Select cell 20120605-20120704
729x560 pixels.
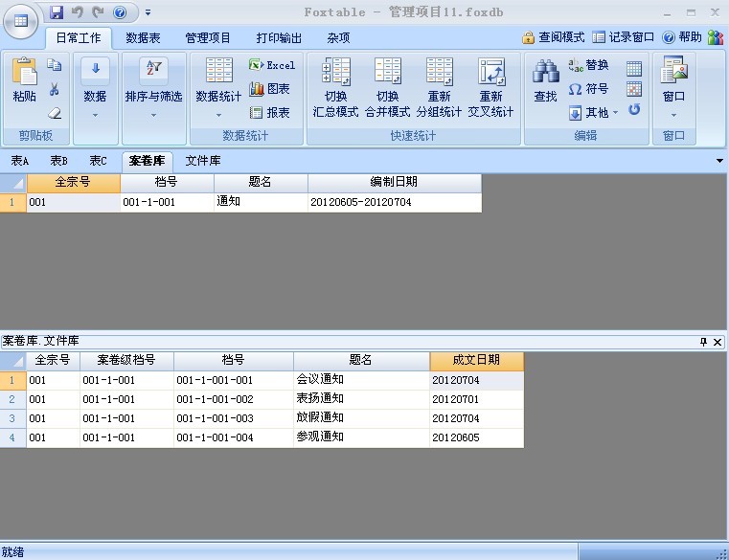coord(395,202)
